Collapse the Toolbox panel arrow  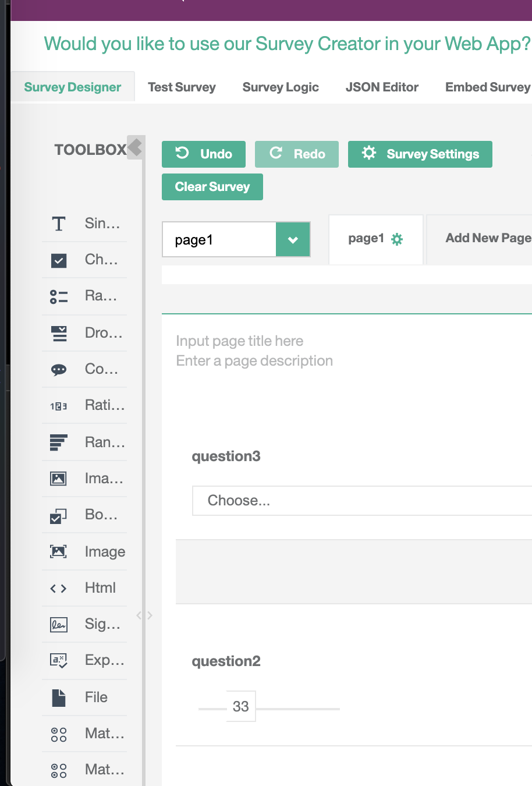point(135,148)
